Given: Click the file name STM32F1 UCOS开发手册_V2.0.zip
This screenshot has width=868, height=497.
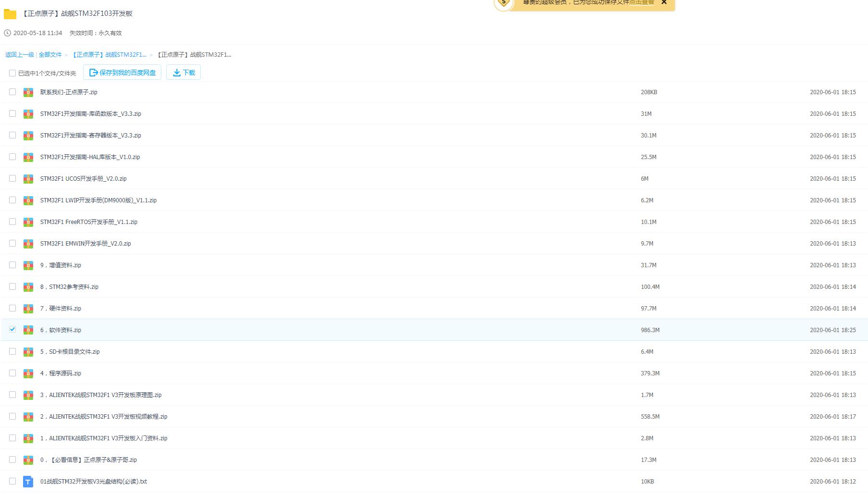Looking at the screenshot, I should (x=84, y=179).
